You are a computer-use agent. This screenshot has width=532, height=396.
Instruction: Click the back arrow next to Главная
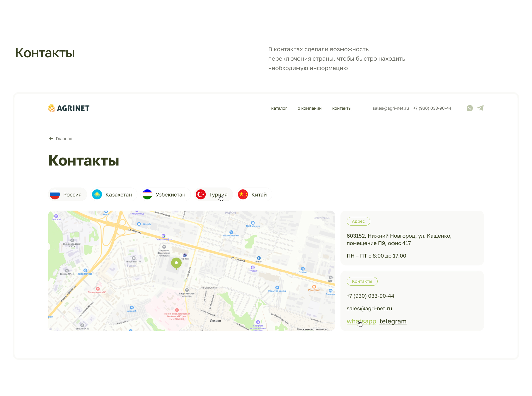tap(51, 138)
